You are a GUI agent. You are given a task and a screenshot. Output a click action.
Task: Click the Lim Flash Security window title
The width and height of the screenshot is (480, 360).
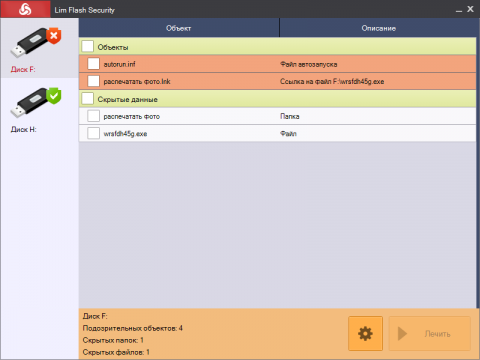[84, 10]
